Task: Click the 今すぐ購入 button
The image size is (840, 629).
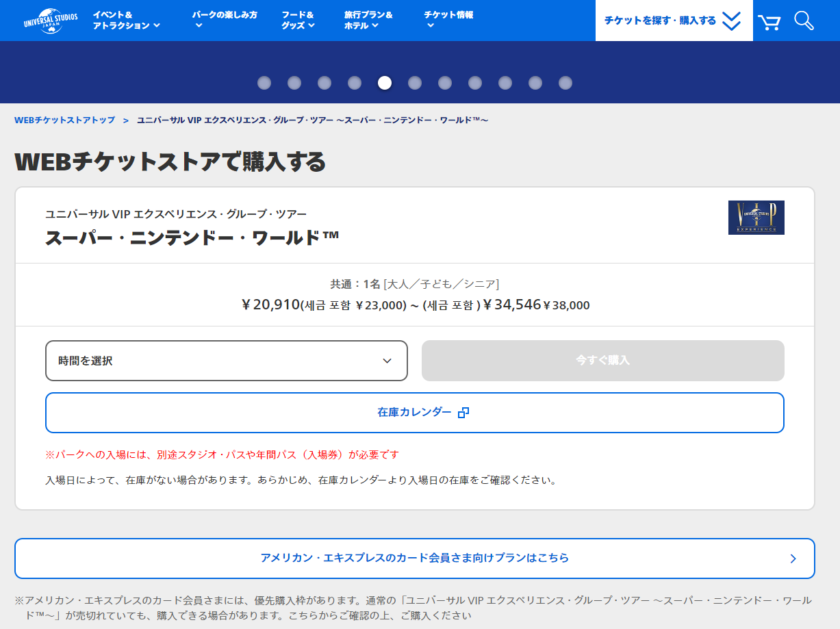Action: pyautogui.click(x=603, y=361)
